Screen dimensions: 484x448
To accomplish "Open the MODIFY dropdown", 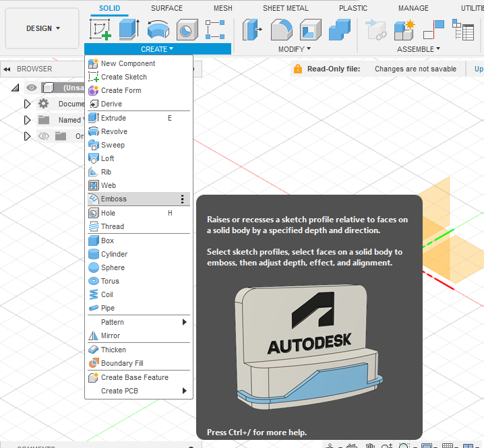I will point(295,49).
